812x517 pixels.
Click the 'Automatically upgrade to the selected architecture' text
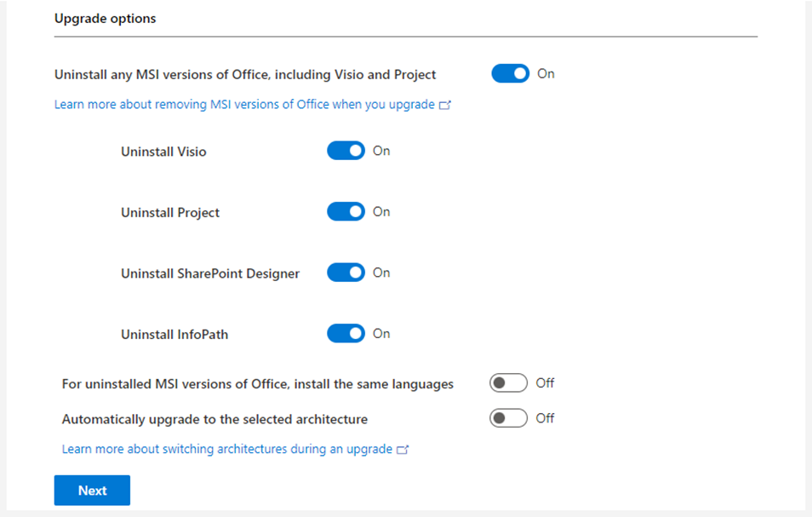coord(214,419)
